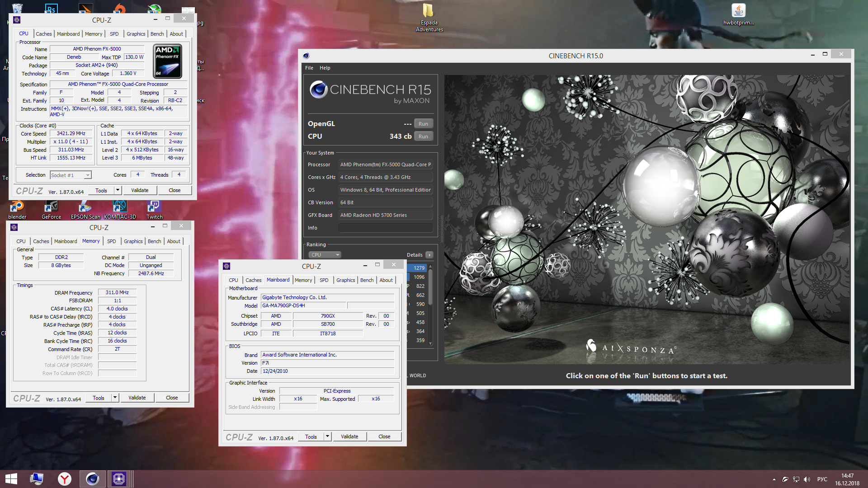This screenshot has width=868, height=488.
Task: Open the КОМПАС-3D desktop shortcut
Action: point(120,209)
